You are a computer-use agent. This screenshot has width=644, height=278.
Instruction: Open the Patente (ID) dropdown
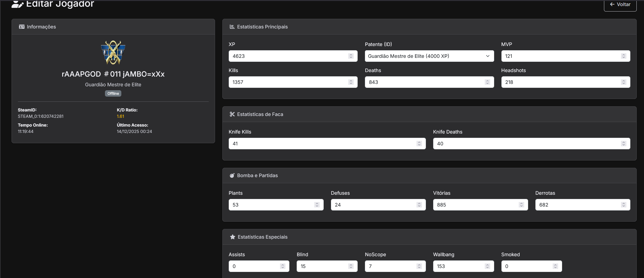pos(429,56)
